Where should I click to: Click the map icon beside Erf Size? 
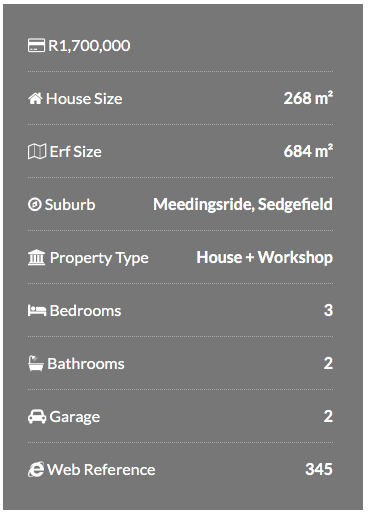tap(37, 151)
